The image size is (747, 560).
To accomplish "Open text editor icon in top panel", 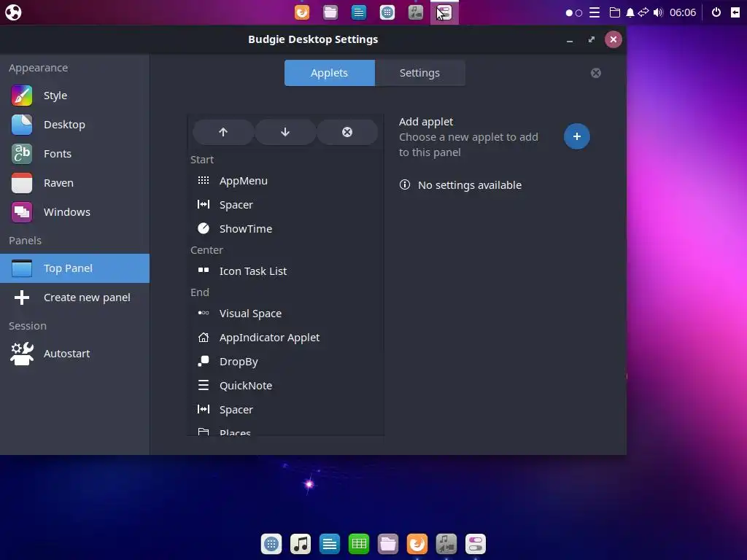I will pyautogui.click(x=359, y=12).
